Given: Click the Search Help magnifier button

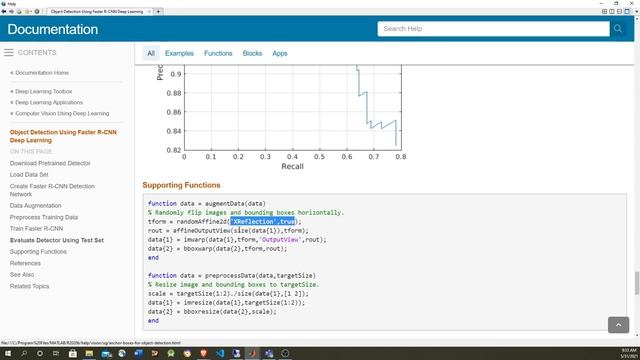Looking at the screenshot, I should coord(618,29).
